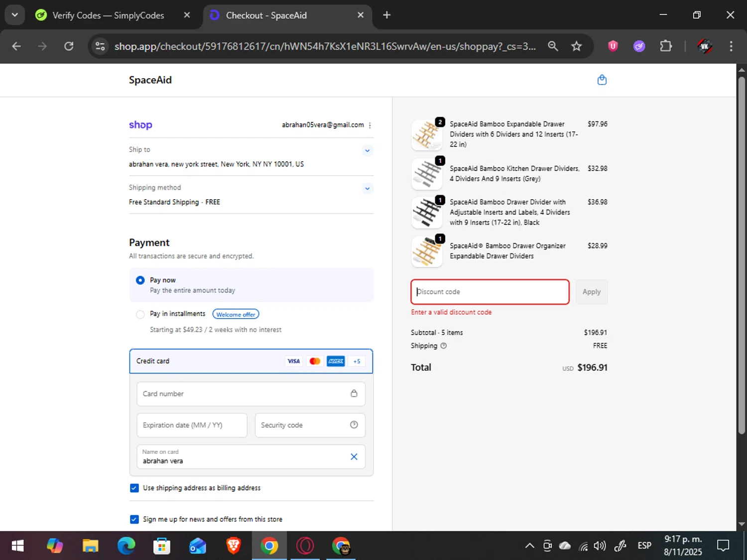Open the zoom magnifier icon
747x560 pixels.
[553, 46]
